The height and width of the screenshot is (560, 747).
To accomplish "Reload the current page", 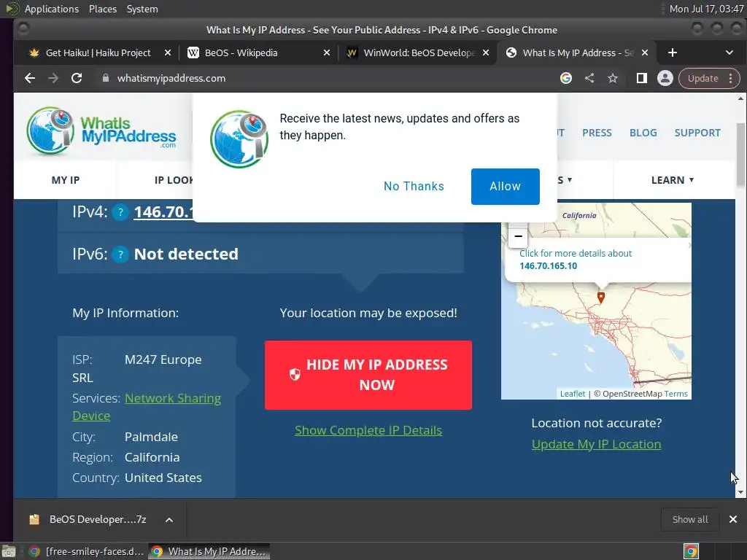I will tap(76, 78).
